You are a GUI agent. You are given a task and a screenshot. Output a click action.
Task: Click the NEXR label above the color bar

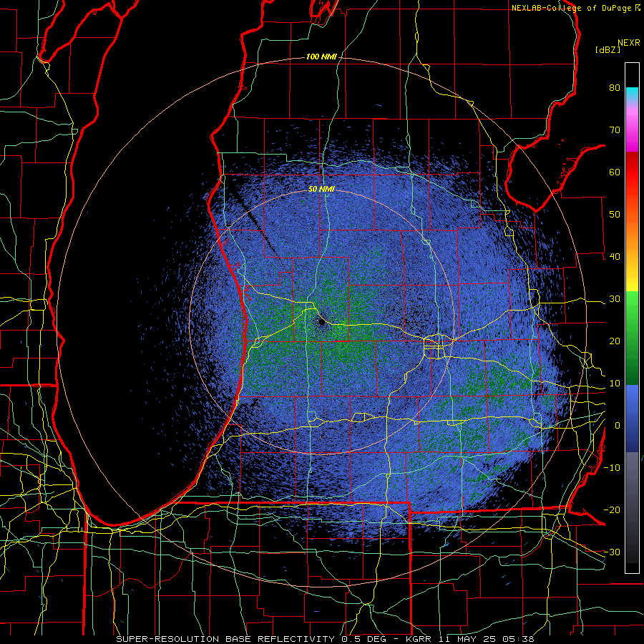pyautogui.click(x=629, y=43)
